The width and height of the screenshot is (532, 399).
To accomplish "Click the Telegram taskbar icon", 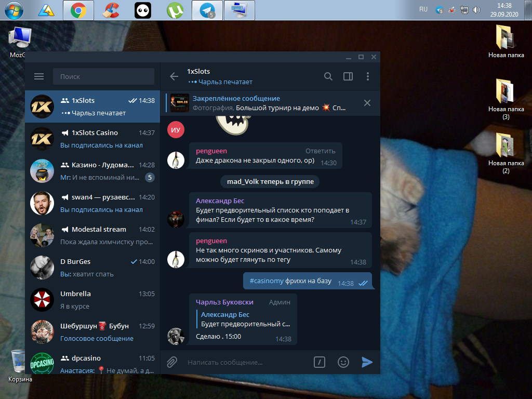I will [207, 10].
